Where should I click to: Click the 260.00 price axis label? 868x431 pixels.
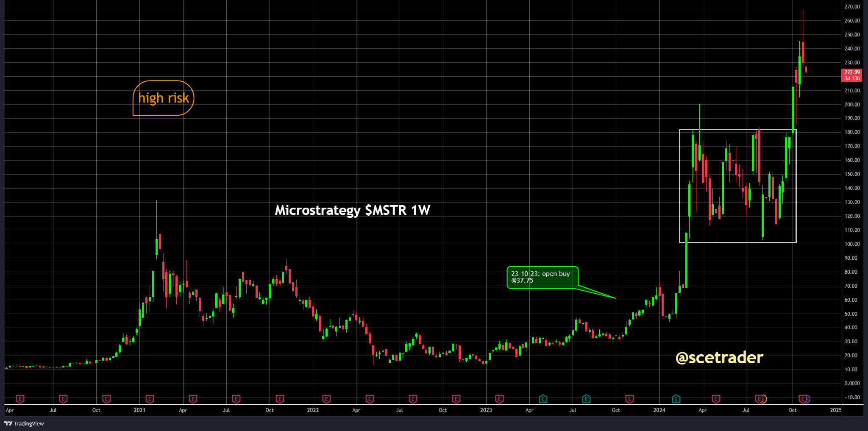pyautogui.click(x=852, y=21)
